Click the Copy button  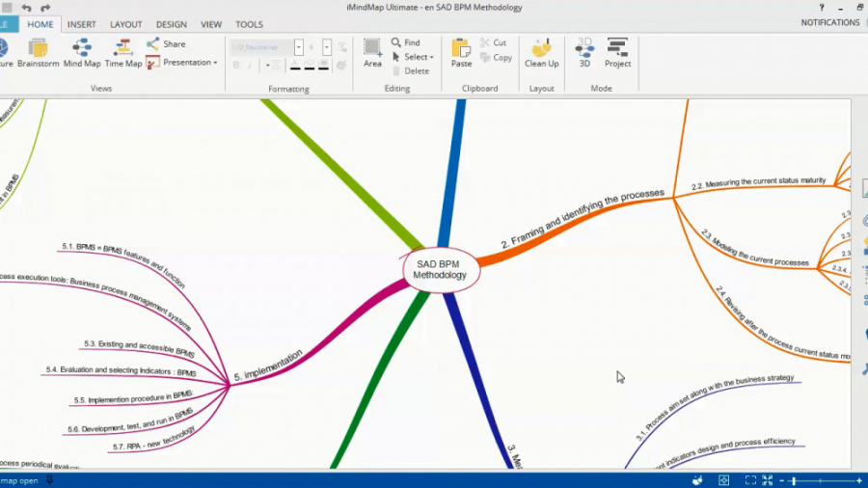point(496,58)
